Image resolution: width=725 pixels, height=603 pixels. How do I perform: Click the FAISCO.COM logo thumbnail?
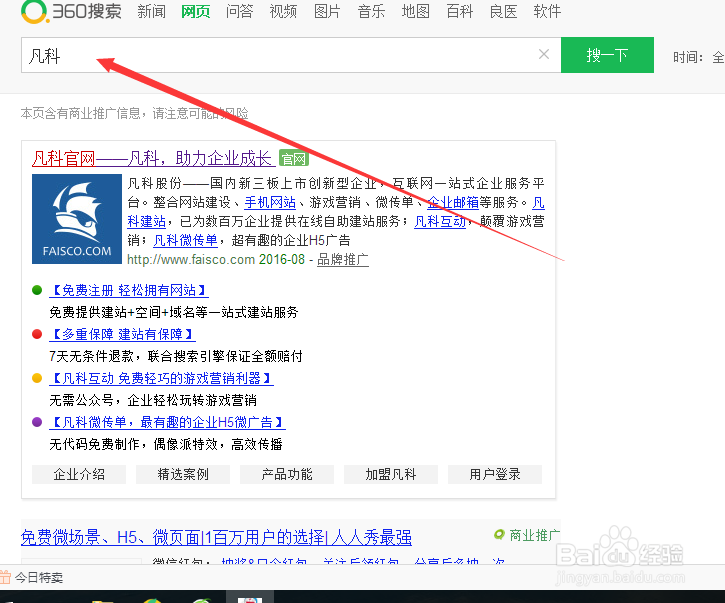pos(77,219)
